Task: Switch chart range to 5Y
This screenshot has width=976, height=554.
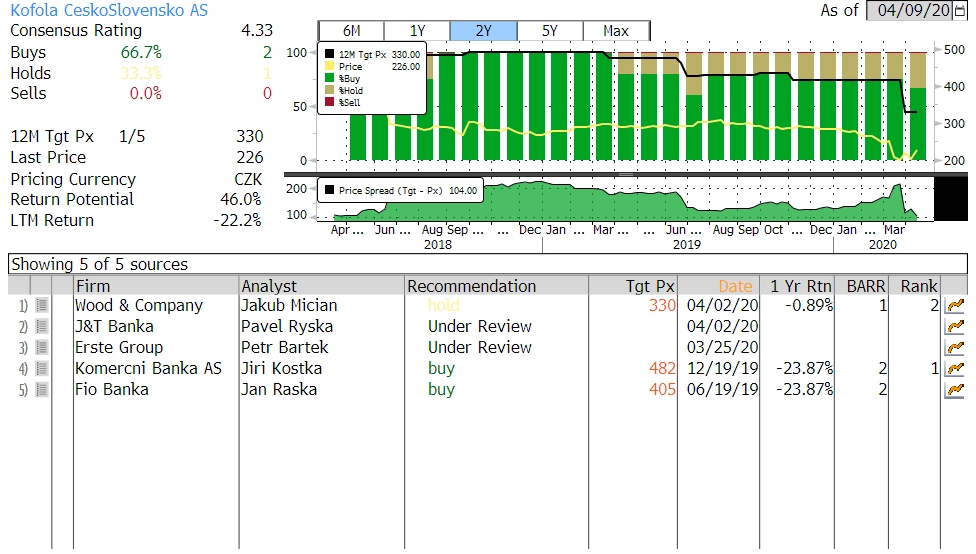Action: point(550,31)
